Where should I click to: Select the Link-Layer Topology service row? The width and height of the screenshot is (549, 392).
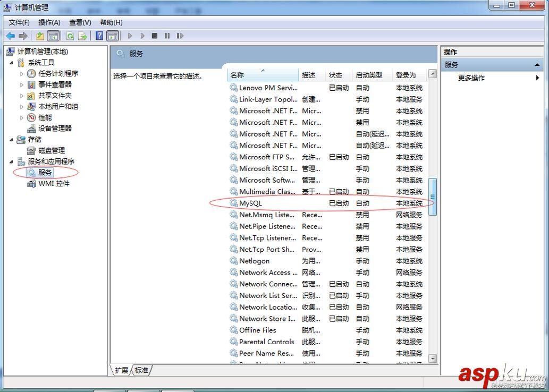pyautogui.click(x=327, y=99)
